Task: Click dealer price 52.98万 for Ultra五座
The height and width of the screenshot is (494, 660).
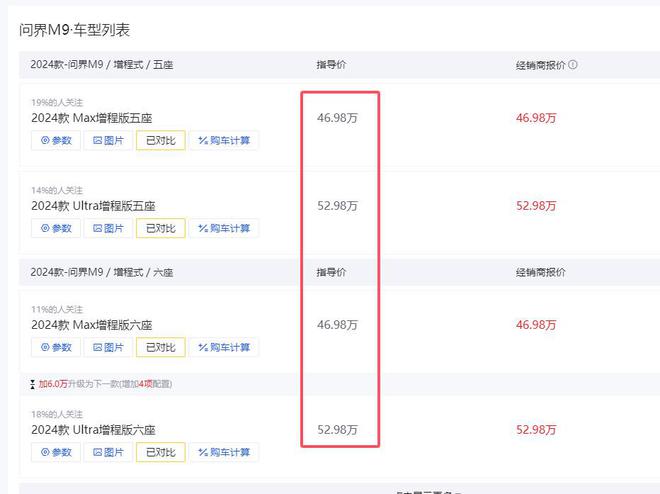Action: (x=536, y=206)
